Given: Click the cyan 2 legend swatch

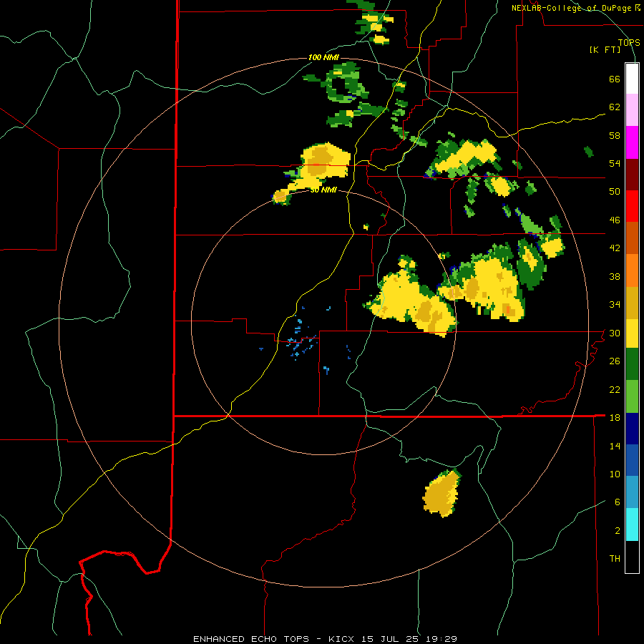Looking at the screenshot, I should 632,525.
